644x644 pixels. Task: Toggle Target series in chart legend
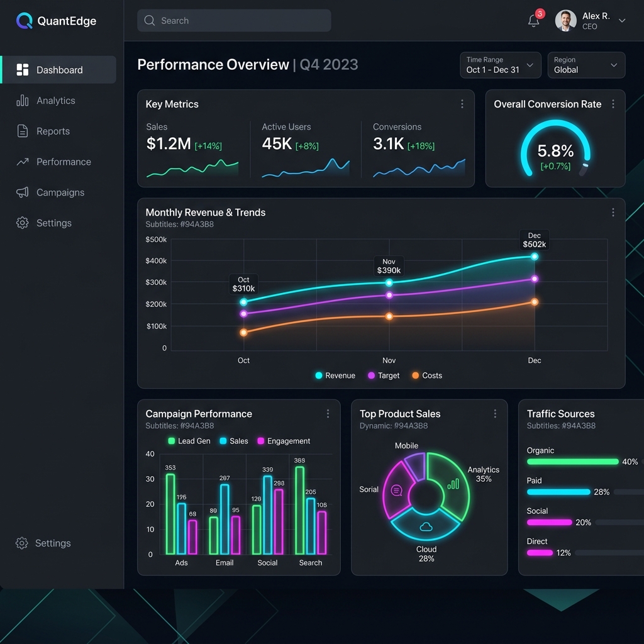pyautogui.click(x=384, y=375)
